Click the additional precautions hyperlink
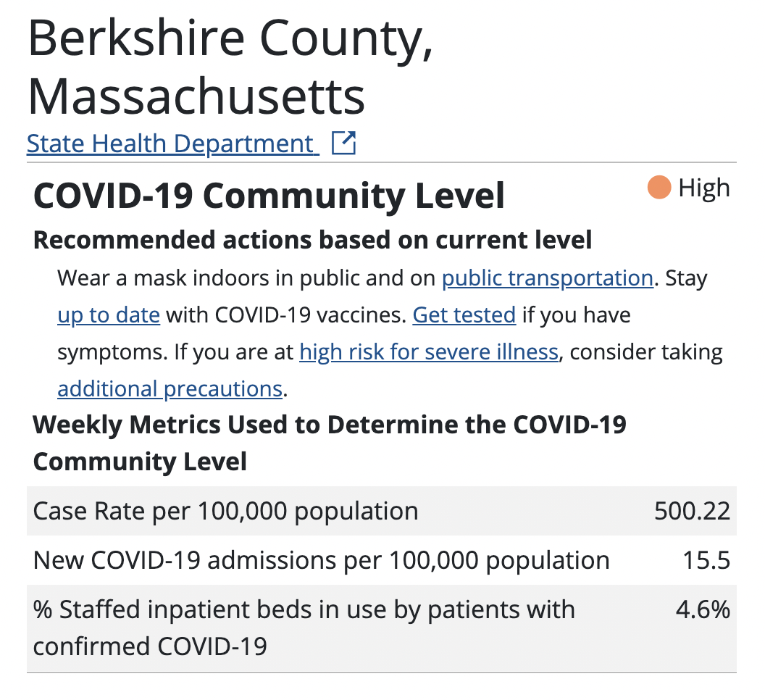The width and height of the screenshot is (765, 700). [x=170, y=389]
